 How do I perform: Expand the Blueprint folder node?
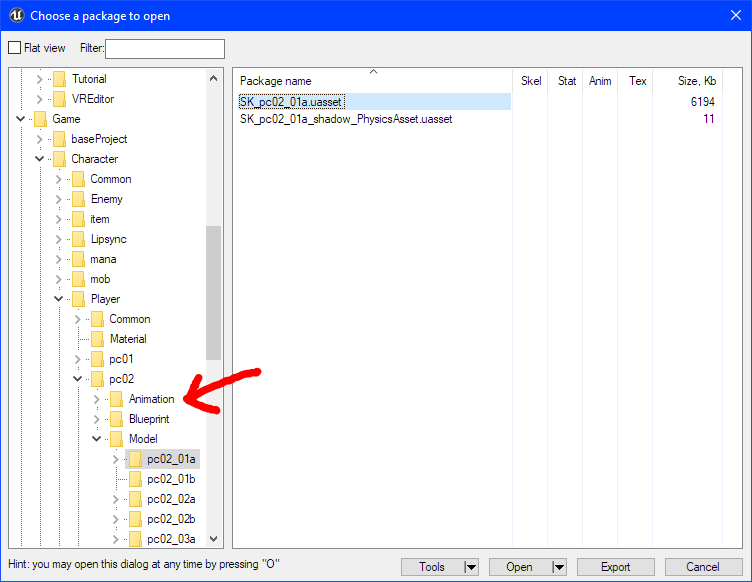click(96, 419)
